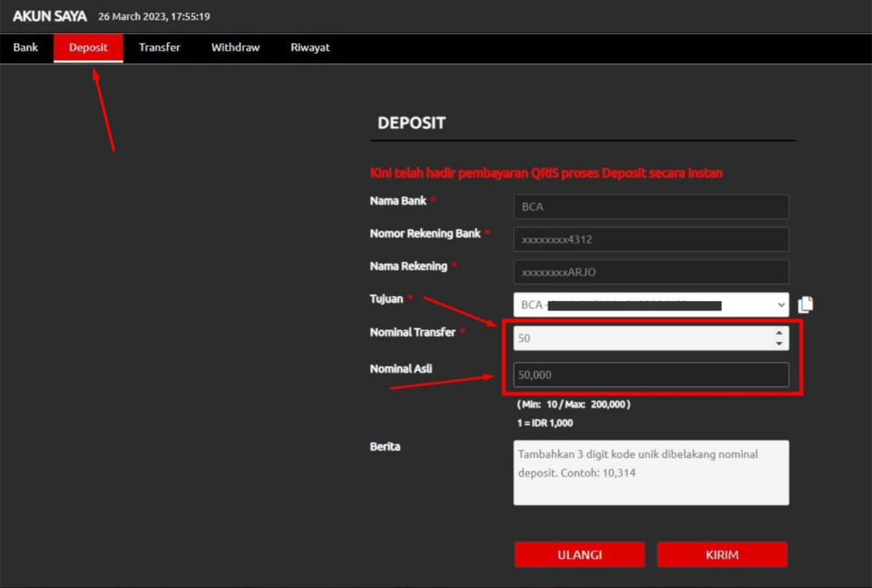
Task: Copy the Tujuan account number
Action: tap(806, 305)
